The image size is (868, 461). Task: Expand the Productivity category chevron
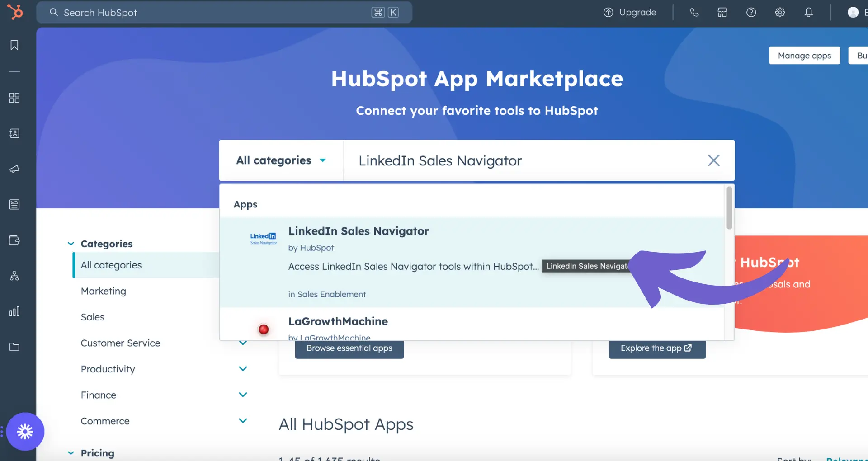click(x=243, y=369)
